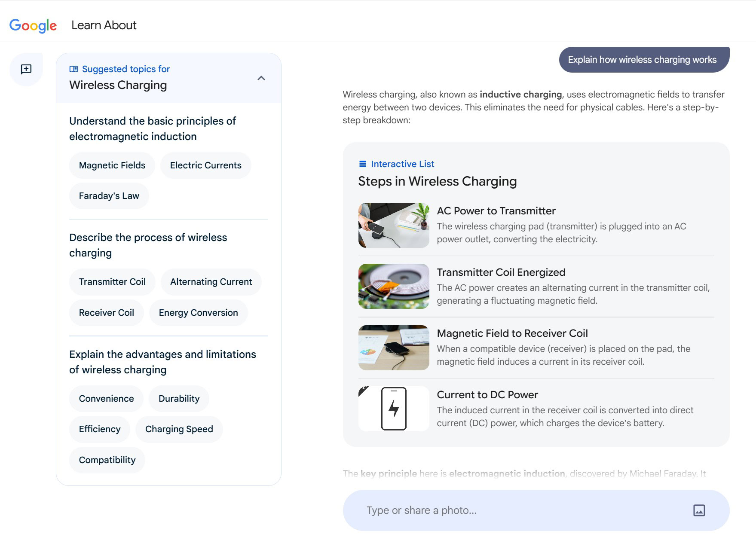Expand the Magnetic Field to Receiver Coil item
This screenshot has height=534, width=756.
pos(512,333)
